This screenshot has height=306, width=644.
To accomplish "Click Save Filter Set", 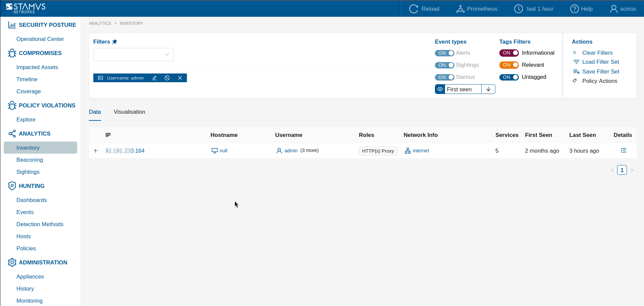I will [600, 71].
